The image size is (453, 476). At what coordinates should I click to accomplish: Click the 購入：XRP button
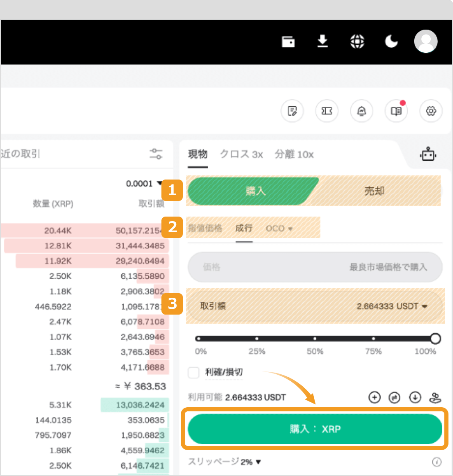(315, 429)
